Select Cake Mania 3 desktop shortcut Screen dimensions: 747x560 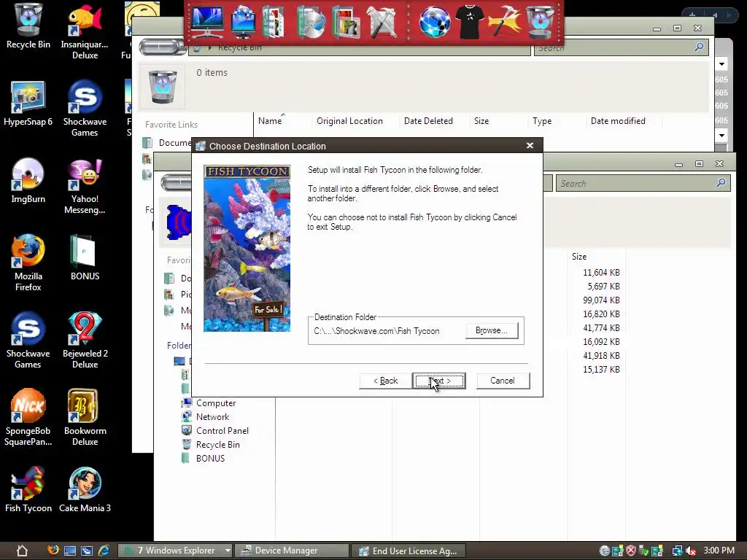85,490
